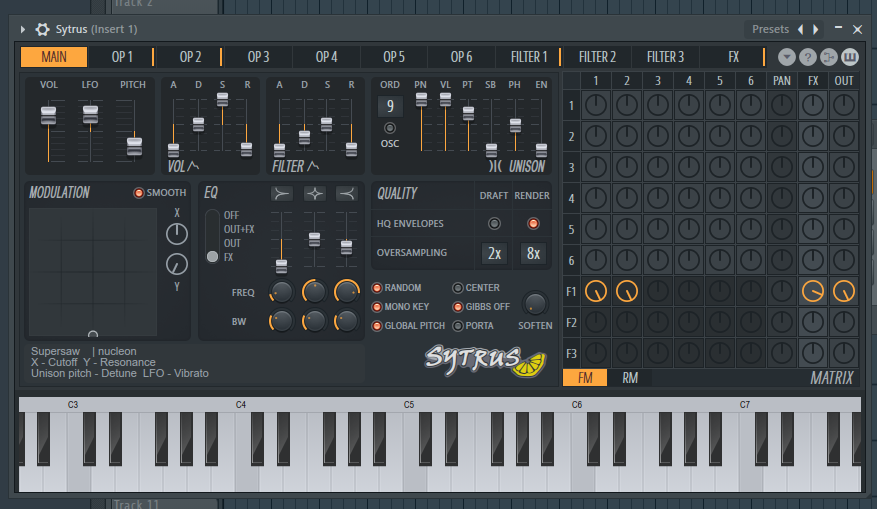Toggle the keyboard display icon
This screenshot has height=509, width=877.
849,57
